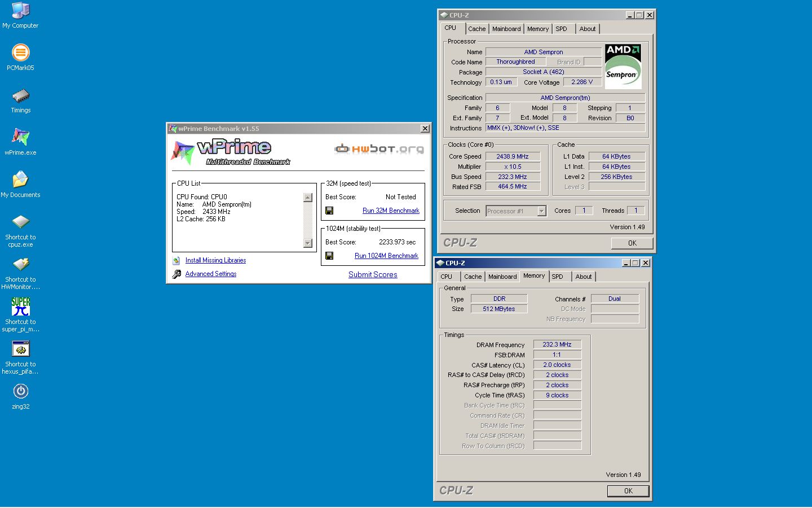The width and height of the screenshot is (812, 508).
Task: Switch to About tab in bottom CPU-Z
Action: coord(584,277)
